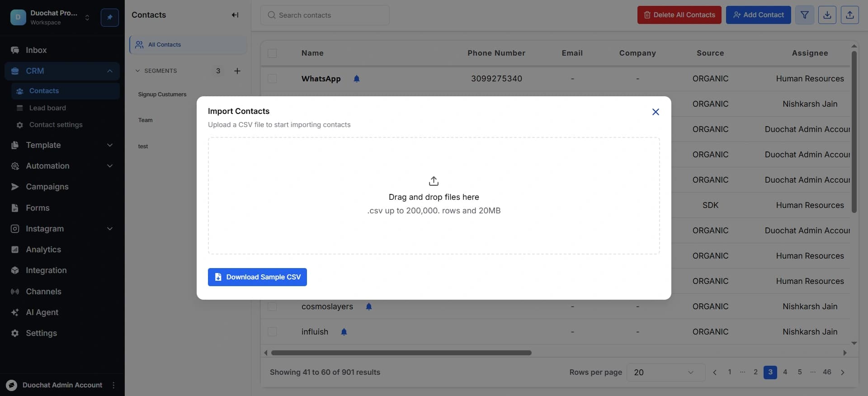Open the filter funnel icon
This screenshot has width=868, height=396.
pos(805,15)
